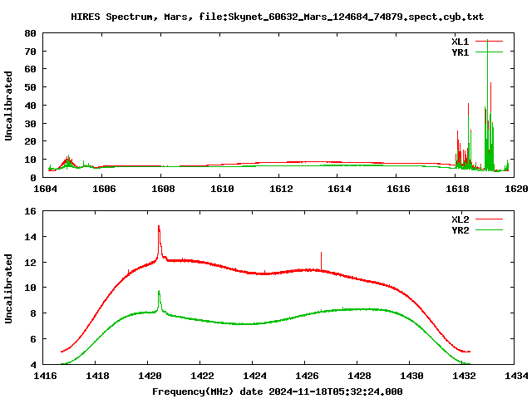Screen dimensions: 532x399
Task: Click the 8 y-axis tick on bottom plot
Action: [x=33, y=313]
